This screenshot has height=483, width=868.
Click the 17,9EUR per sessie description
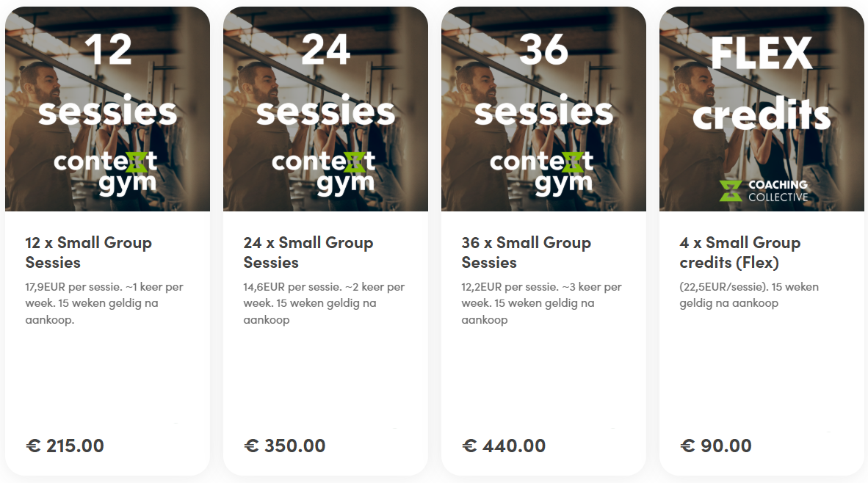point(104,303)
